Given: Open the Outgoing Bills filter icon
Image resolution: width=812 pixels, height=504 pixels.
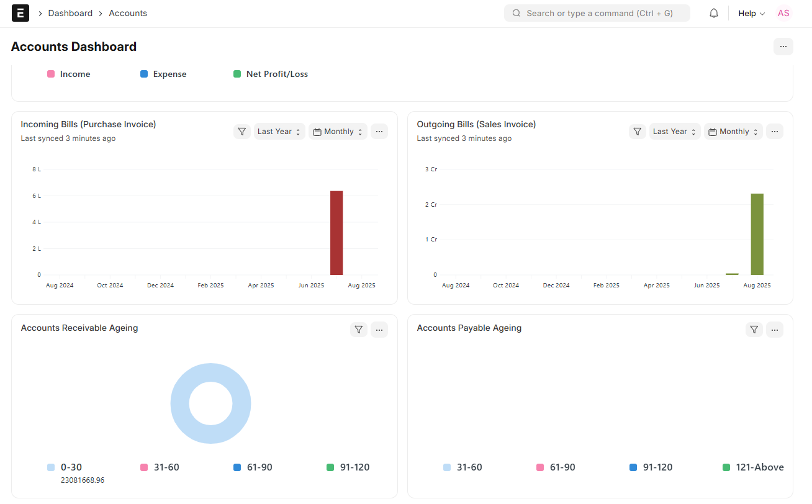Looking at the screenshot, I should (638, 131).
